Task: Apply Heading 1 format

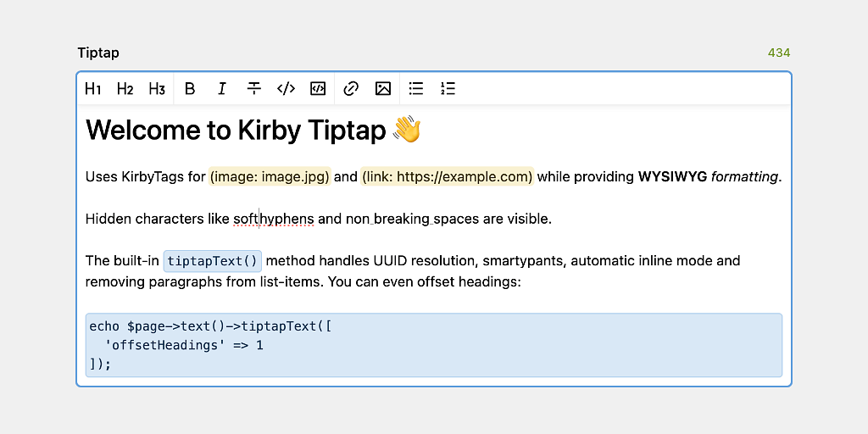Action: [x=92, y=88]
